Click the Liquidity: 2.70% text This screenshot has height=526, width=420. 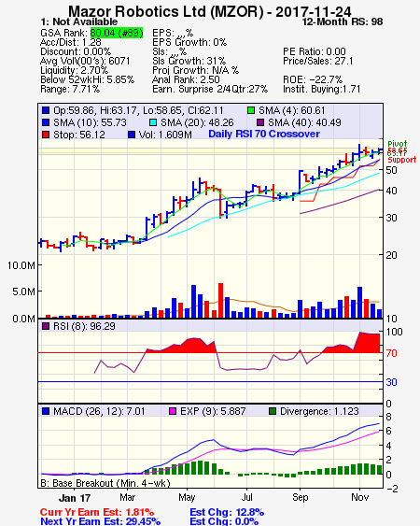[x=74, y=70]
